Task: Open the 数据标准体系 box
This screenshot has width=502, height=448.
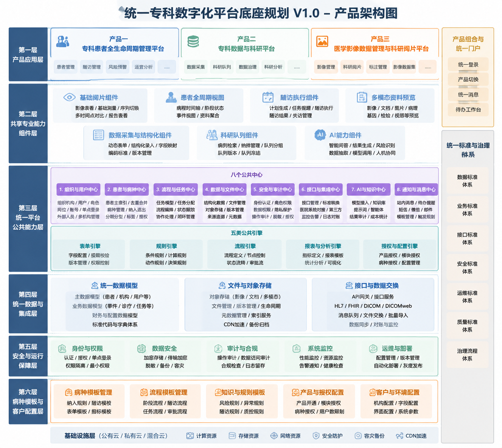Action: click(467, 181)
